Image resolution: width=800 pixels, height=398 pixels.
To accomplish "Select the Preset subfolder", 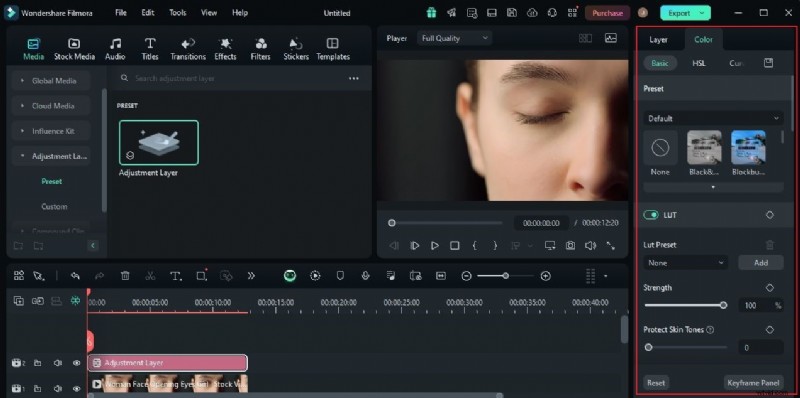I will [x=52, y=181].
